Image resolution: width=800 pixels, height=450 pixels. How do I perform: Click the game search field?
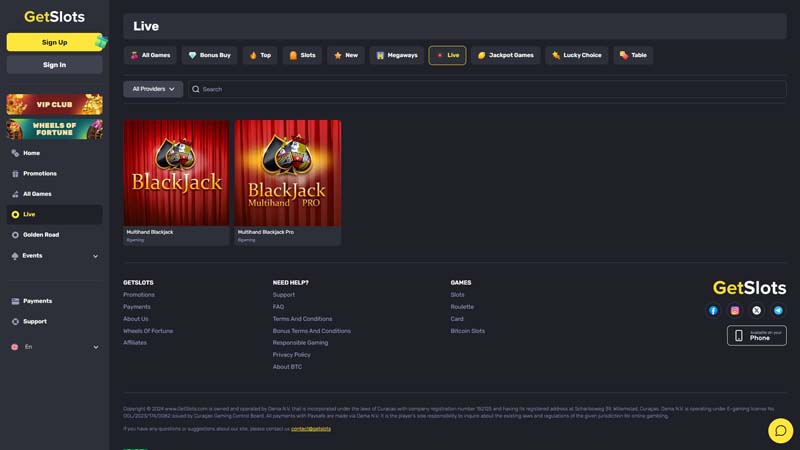[487, 89]
